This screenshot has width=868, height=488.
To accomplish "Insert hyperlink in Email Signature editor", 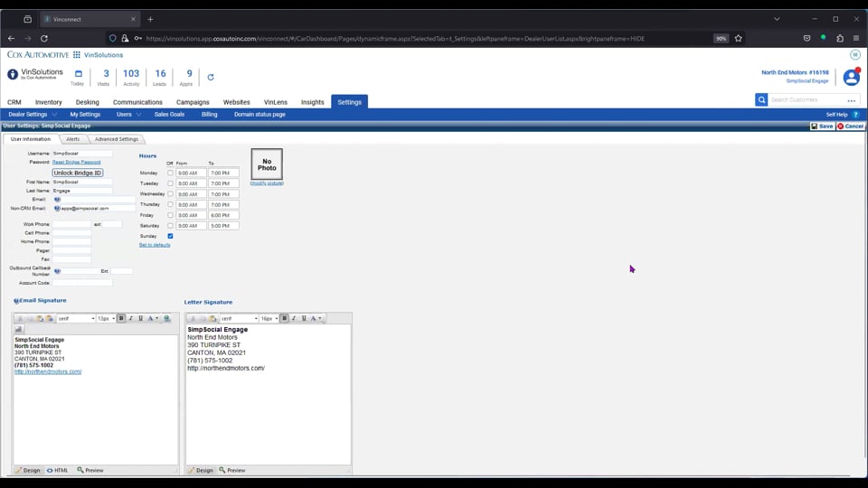I will point(167,318).
